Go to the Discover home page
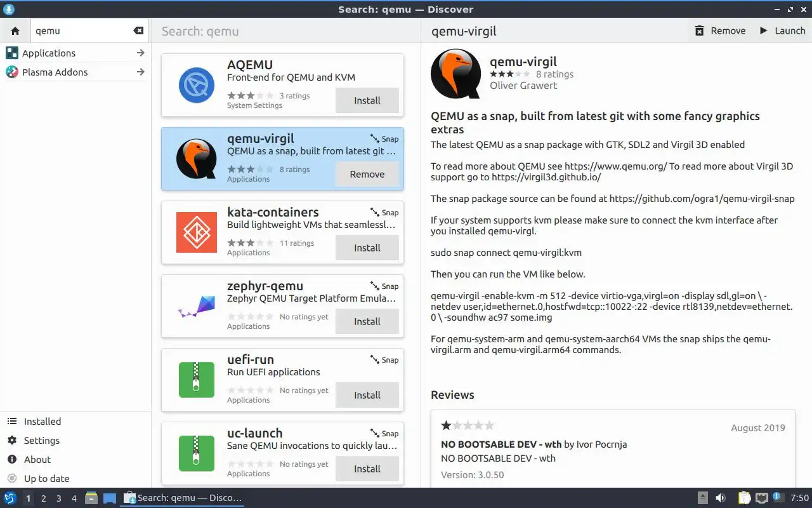This screenshot has height=508, width=812. 15,30
